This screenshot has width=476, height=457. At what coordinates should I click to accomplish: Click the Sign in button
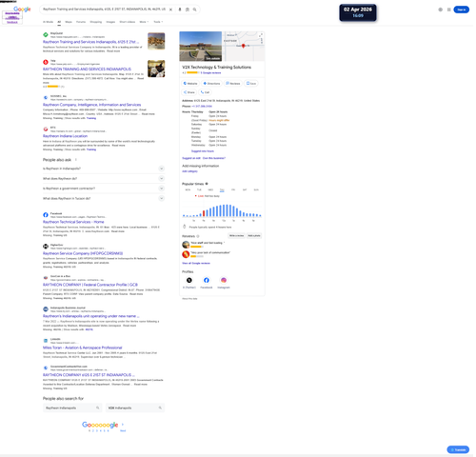[462, 10]
